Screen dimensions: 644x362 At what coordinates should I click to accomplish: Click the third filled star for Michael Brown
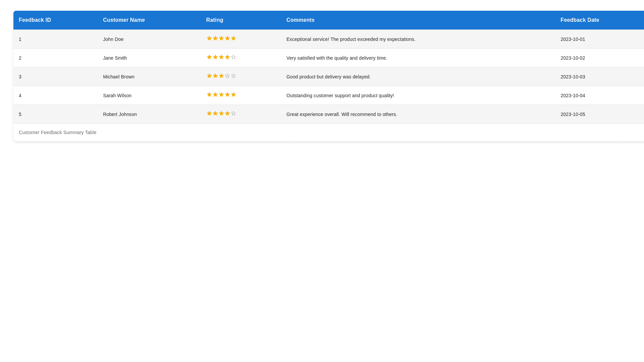[221, 76]
